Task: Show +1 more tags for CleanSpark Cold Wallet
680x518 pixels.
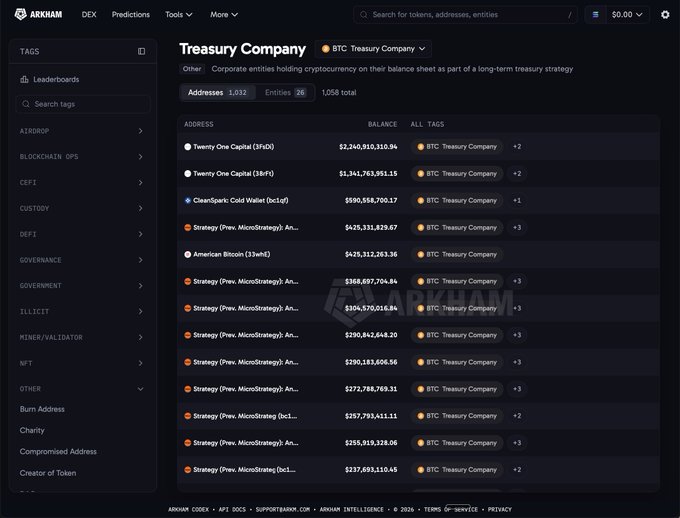Action: point(517,200)
